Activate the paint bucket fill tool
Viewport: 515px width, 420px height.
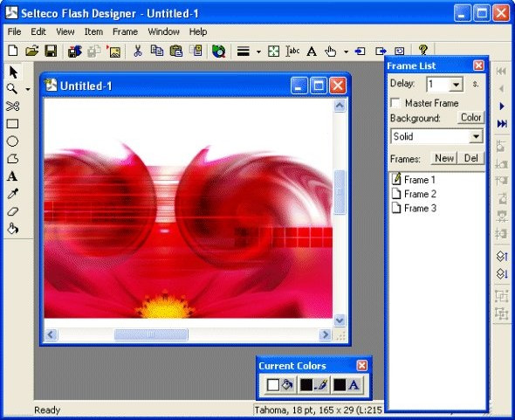coord(13,229)
